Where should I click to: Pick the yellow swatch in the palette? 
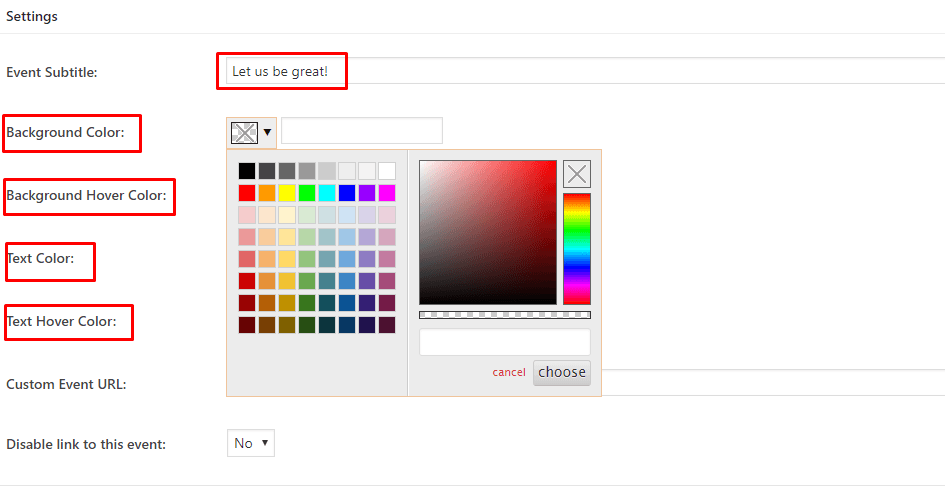click(x=287, y=193)
